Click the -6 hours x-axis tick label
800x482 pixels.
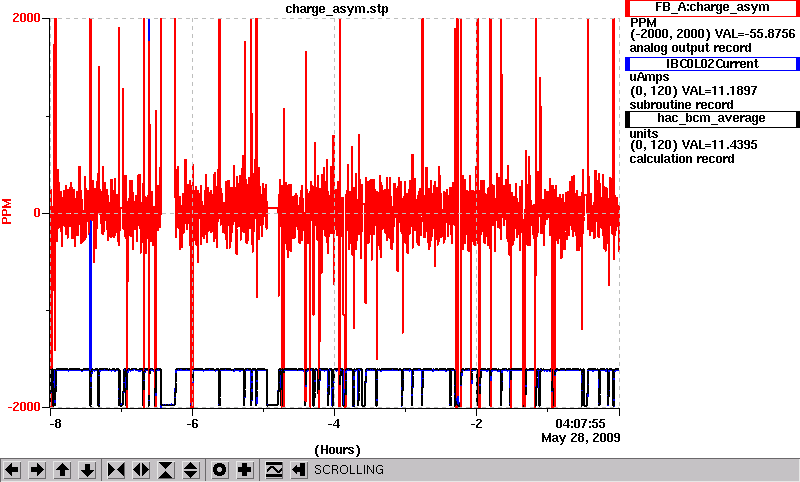coord(192,424)
